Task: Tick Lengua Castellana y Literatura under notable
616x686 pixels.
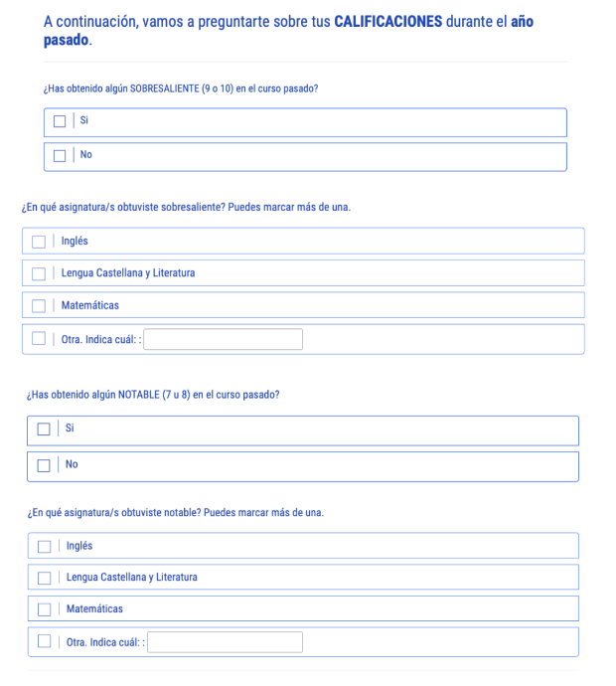Action: pyautogui.click(x=44, y=578)
